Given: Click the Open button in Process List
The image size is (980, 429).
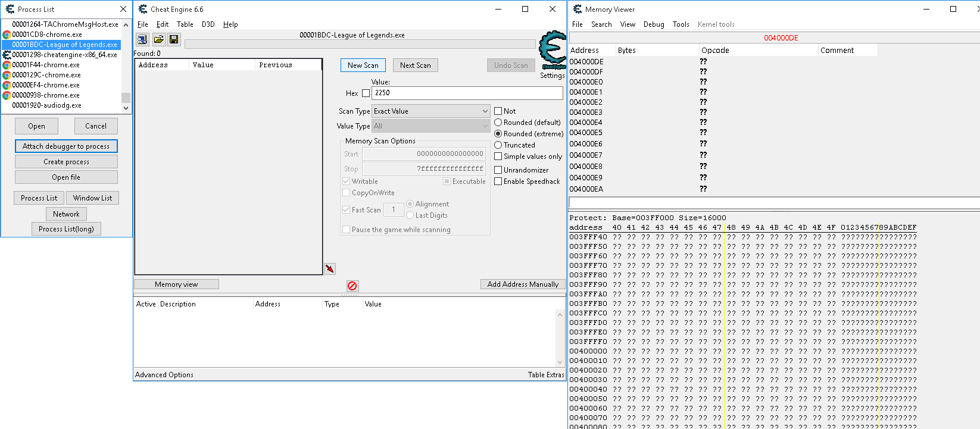Looking at the screenshot, I should click(x=36, y=126).
